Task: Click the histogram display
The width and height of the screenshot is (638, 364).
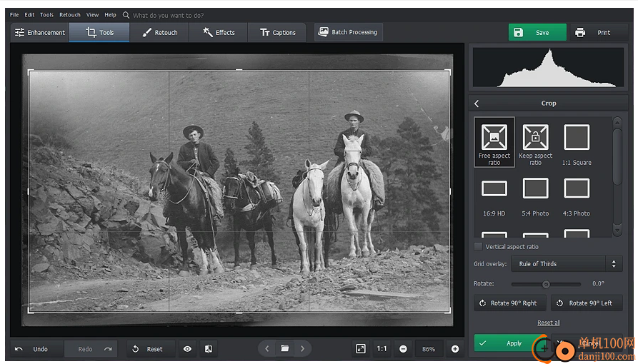Action: [x=548, y=68]
